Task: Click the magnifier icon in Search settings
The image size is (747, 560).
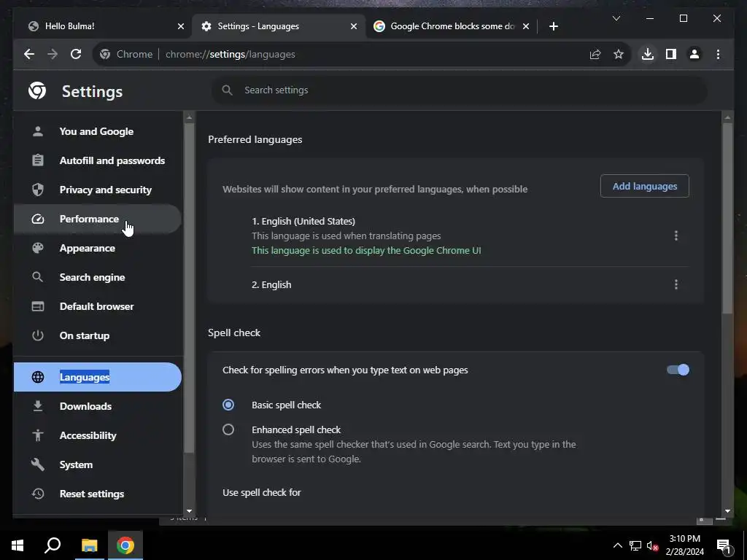Action: 228,90
